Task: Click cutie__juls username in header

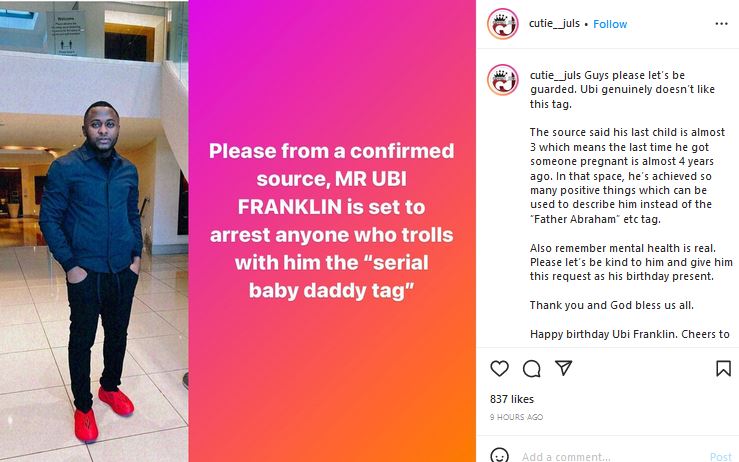Action: tap(554, 23)
